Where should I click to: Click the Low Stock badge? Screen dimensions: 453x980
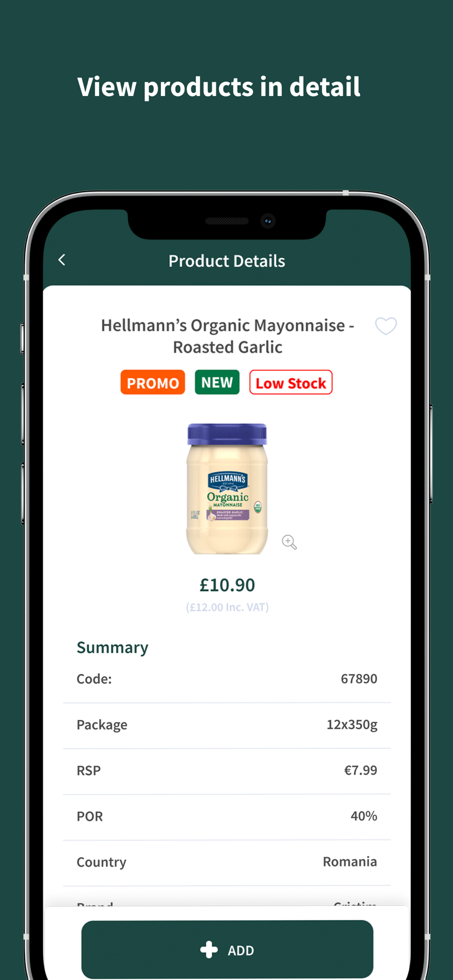click(291, 383)
